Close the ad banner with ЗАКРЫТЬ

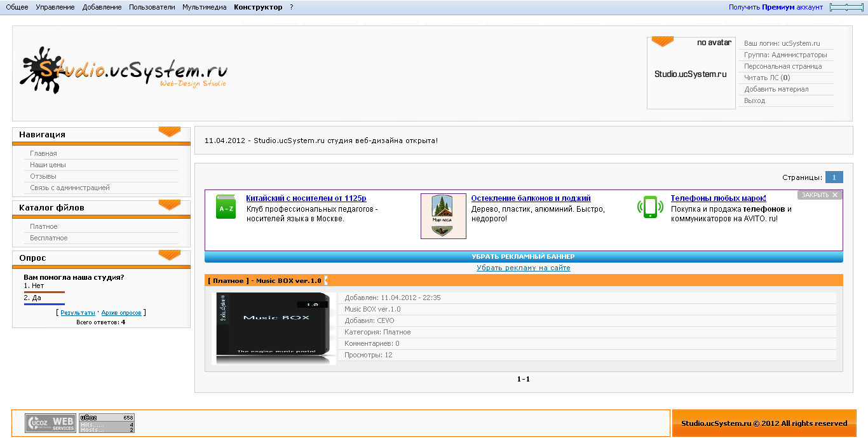(x=819, y=195)
